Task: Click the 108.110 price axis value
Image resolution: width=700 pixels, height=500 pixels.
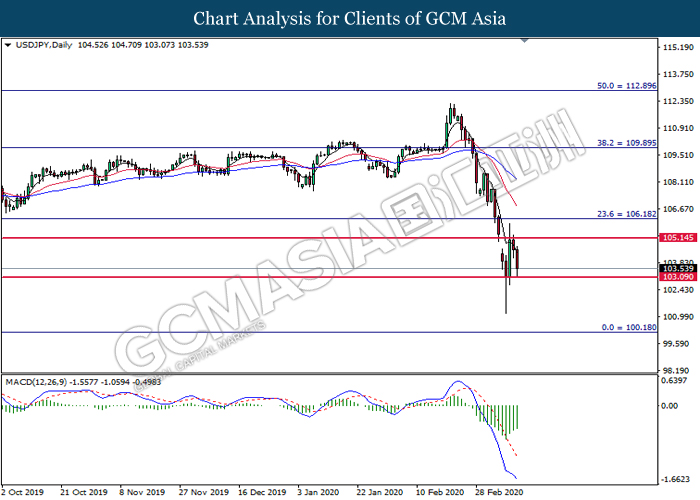Action: [679, 182]
